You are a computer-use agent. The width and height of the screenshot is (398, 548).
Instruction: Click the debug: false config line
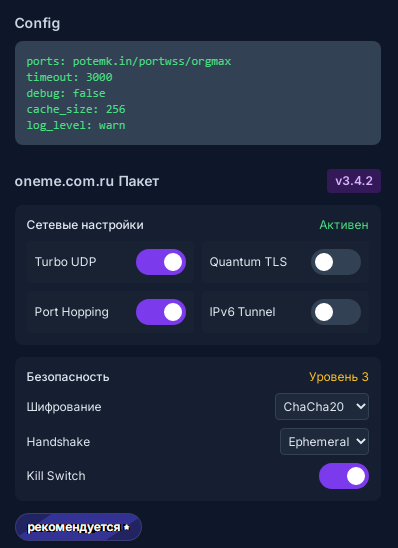66,93
